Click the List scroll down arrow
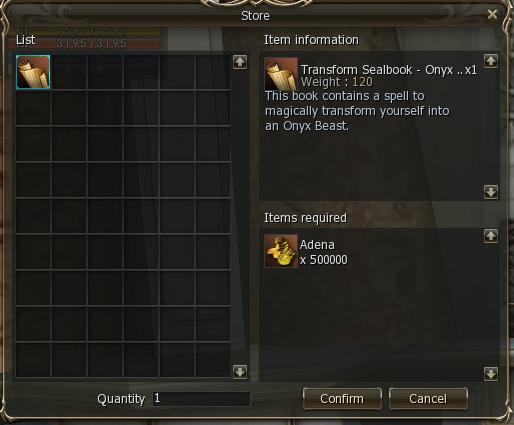514x425 pixels. point(240,372)
